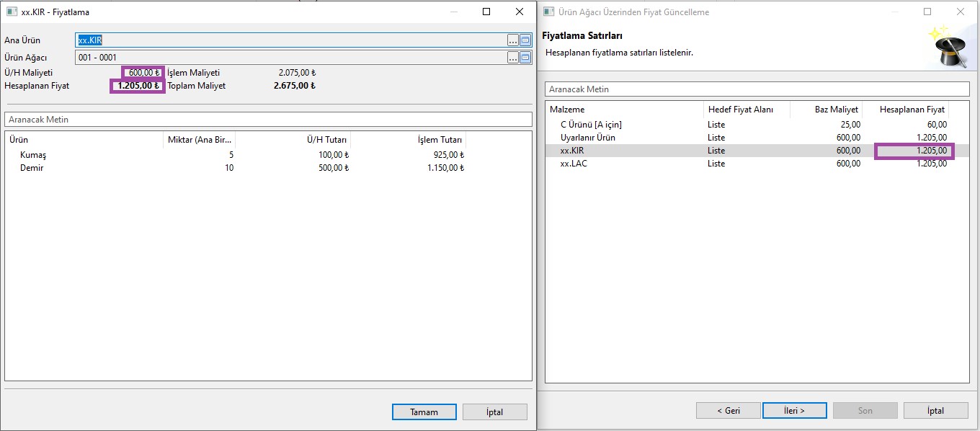The image size is (980, 431).
Task: Click the İşlem Tutarı column header
Action: [x=439, y=140]
